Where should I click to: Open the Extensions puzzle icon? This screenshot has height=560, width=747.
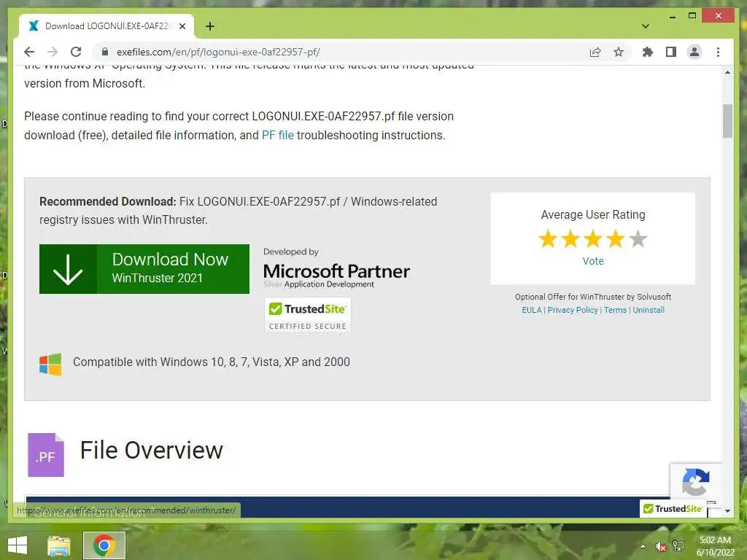pos(648,52)
